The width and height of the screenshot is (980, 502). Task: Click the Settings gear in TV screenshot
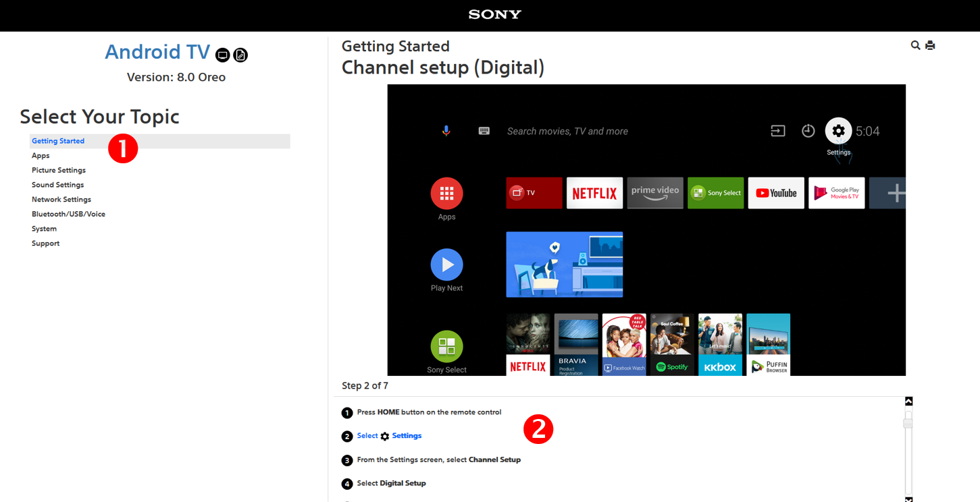(838, 131)
